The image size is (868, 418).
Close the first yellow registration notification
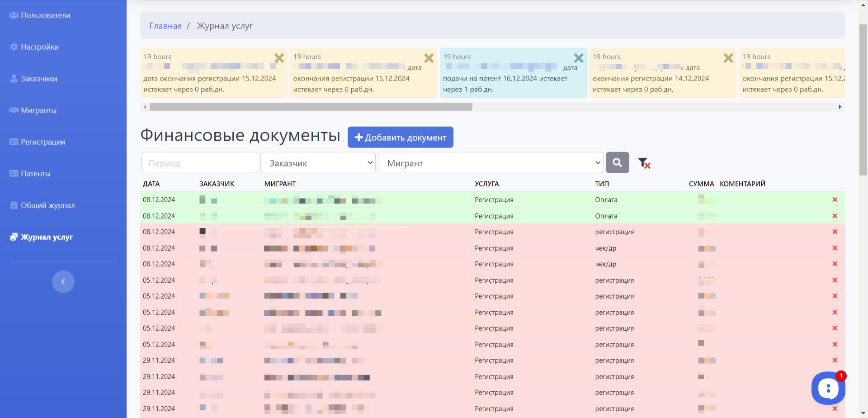279,58
